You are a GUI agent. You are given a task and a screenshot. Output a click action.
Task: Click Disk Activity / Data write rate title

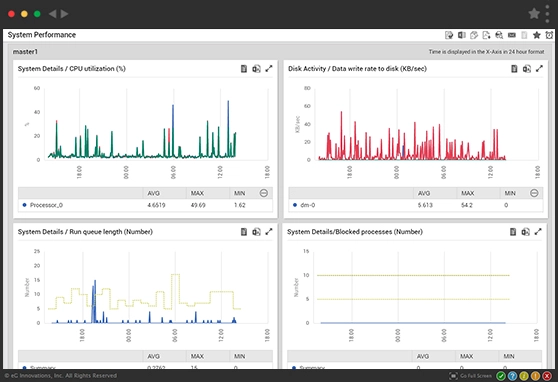pyautogui.click(x=357, y=69)
